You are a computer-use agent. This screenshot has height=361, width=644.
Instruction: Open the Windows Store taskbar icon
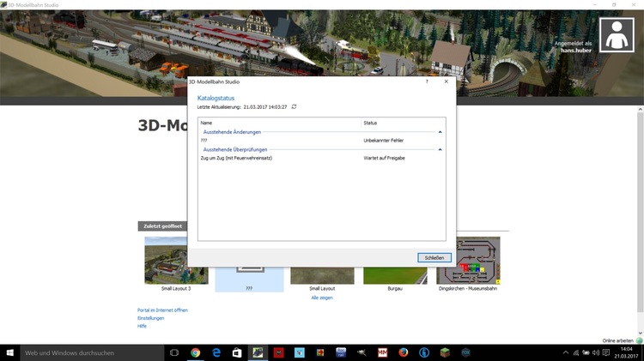coord(237,352)
